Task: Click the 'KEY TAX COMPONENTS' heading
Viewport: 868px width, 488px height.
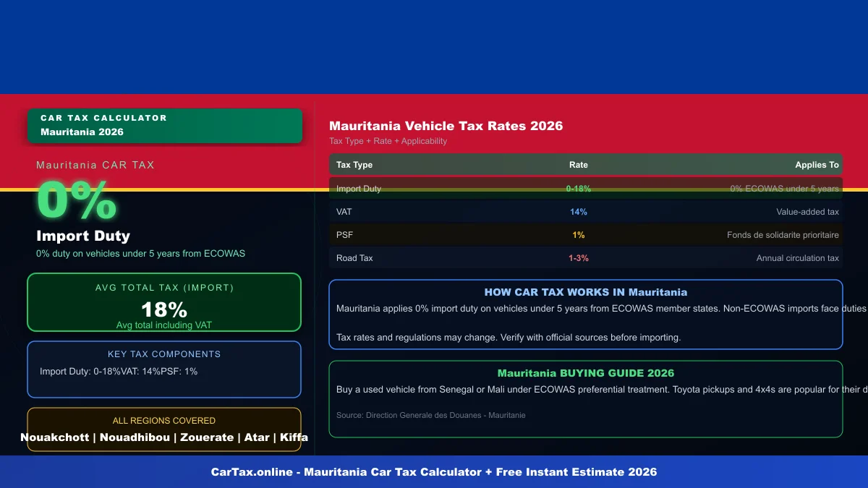Action: [164, 354]
